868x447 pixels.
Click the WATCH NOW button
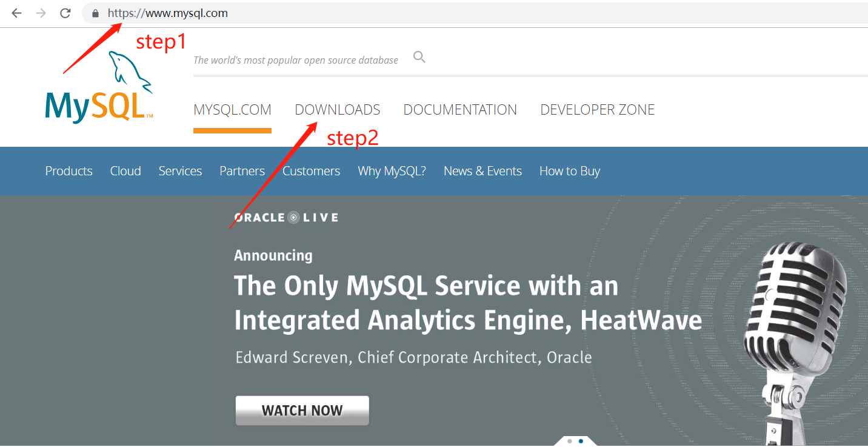click(x=302, y=411)
